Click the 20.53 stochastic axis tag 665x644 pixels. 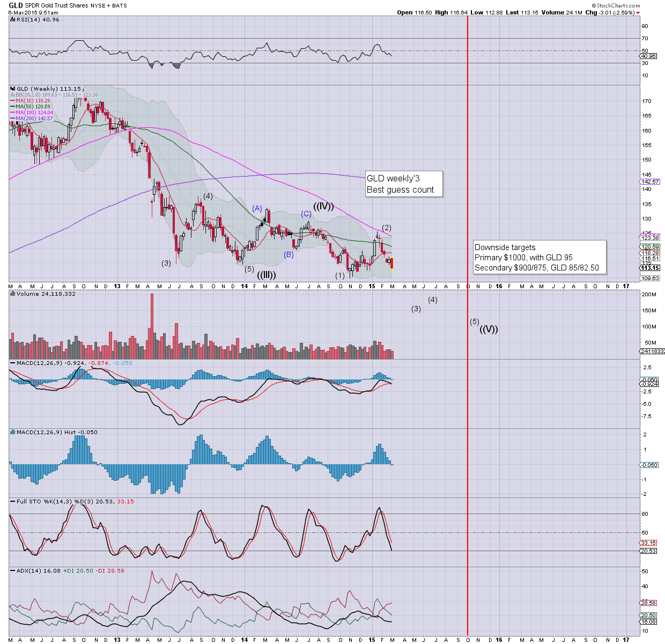click(x=649, y=551)
